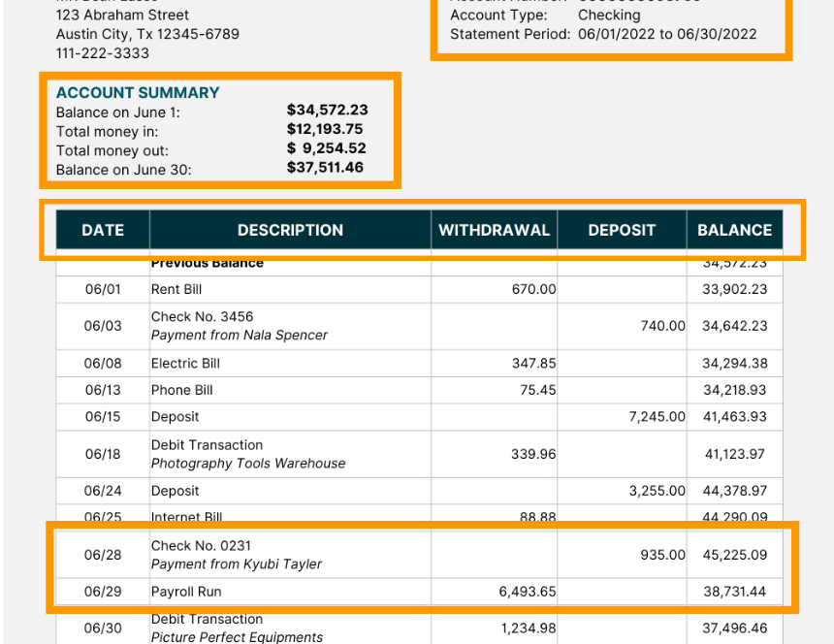Screen dimensions: 834x644
Task: Select the phone number 111-222-3333
Action: [102, 53]
